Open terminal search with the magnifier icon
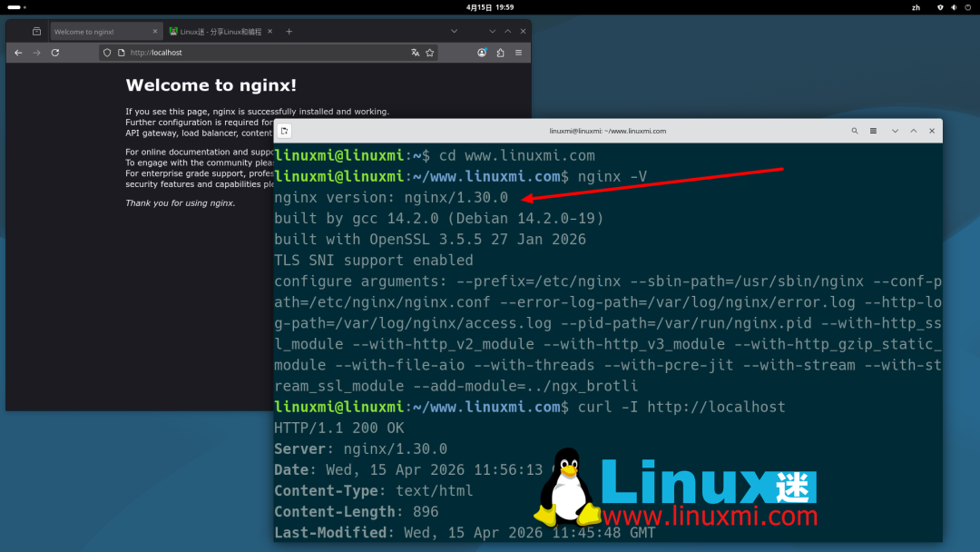The image size is (980, 552). (x=855, y=131)
